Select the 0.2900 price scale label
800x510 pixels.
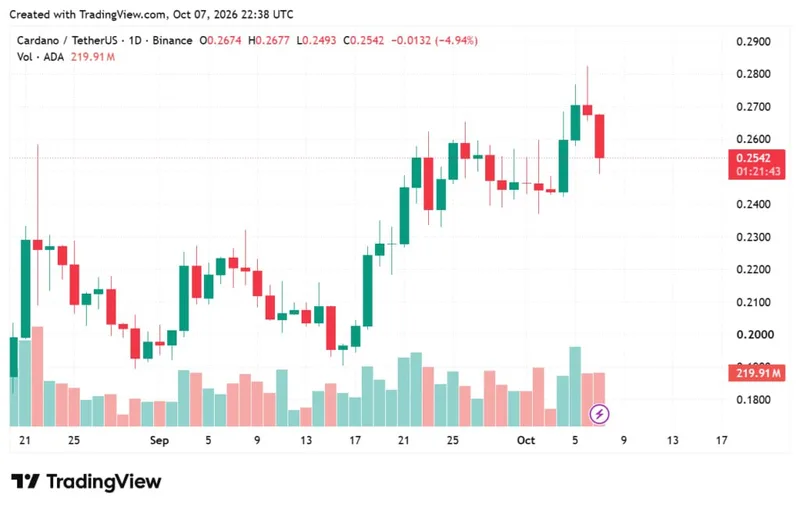pyautogui.click(x=753, y=42)
